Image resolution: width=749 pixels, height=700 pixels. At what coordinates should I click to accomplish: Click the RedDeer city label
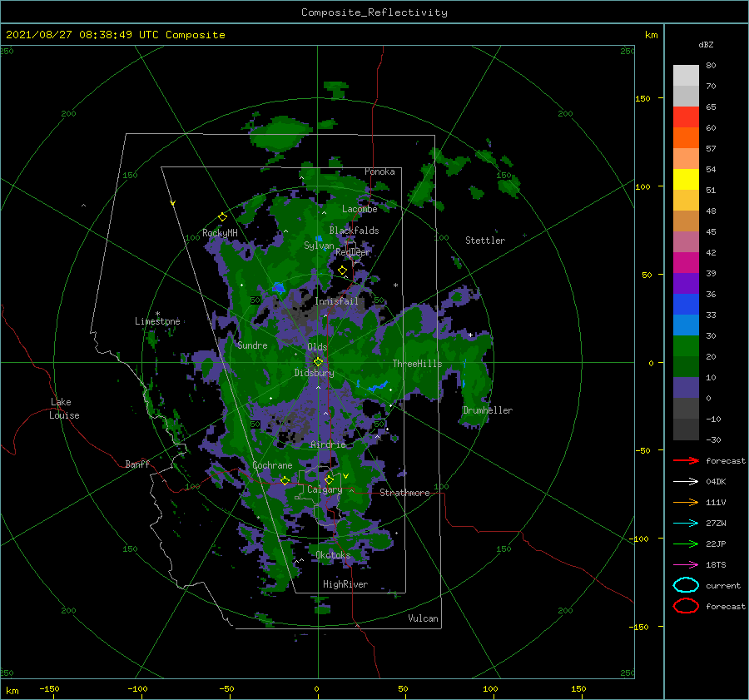click(x=353, y=252)
